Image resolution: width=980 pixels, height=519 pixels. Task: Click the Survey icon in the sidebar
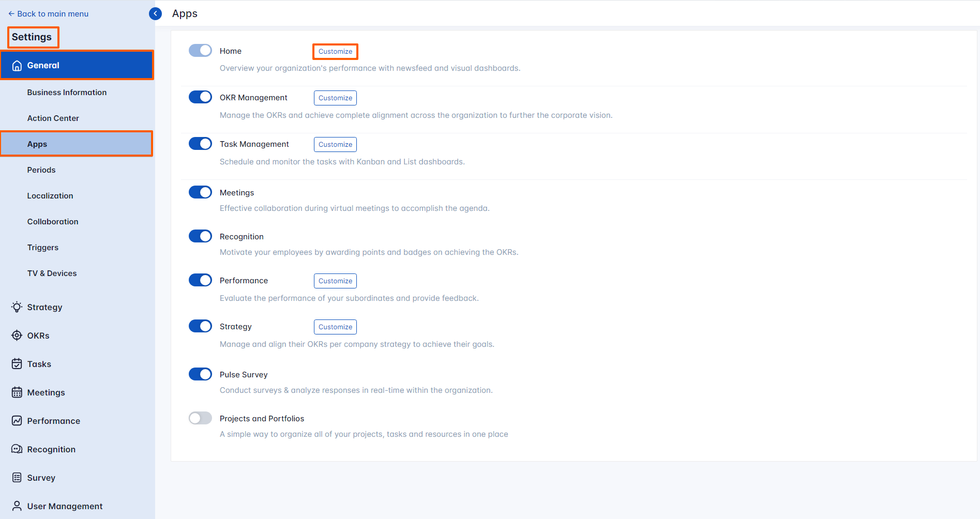(17, 477)
